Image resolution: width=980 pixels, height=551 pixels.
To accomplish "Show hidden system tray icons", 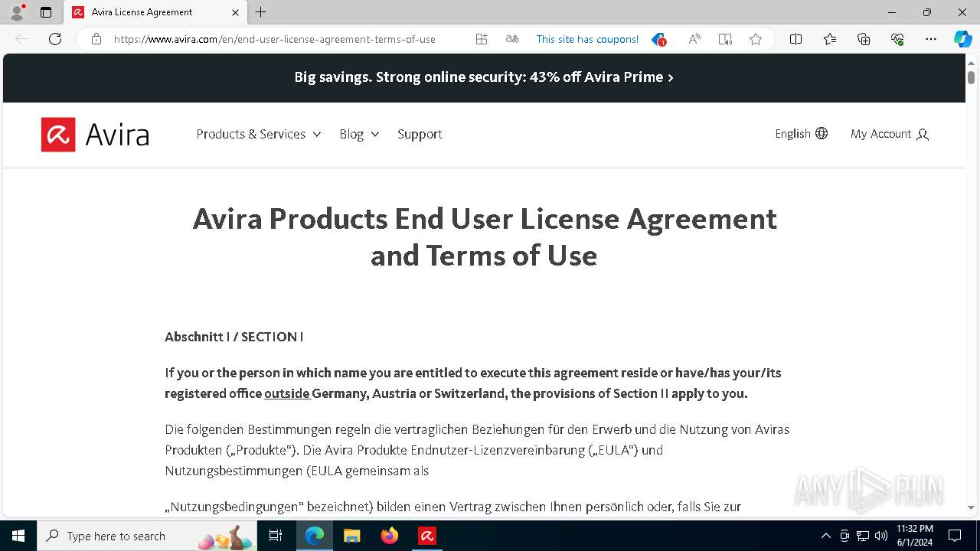I will 825,536.
